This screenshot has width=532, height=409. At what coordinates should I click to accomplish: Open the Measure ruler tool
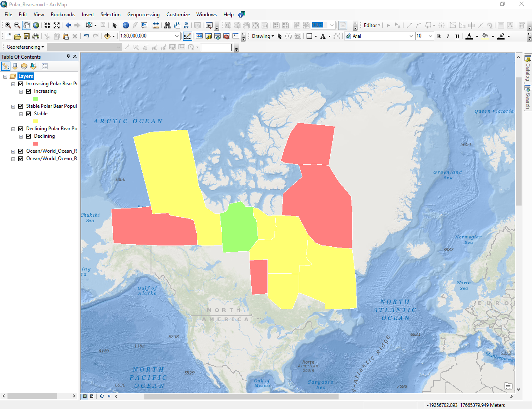point(156,25)
